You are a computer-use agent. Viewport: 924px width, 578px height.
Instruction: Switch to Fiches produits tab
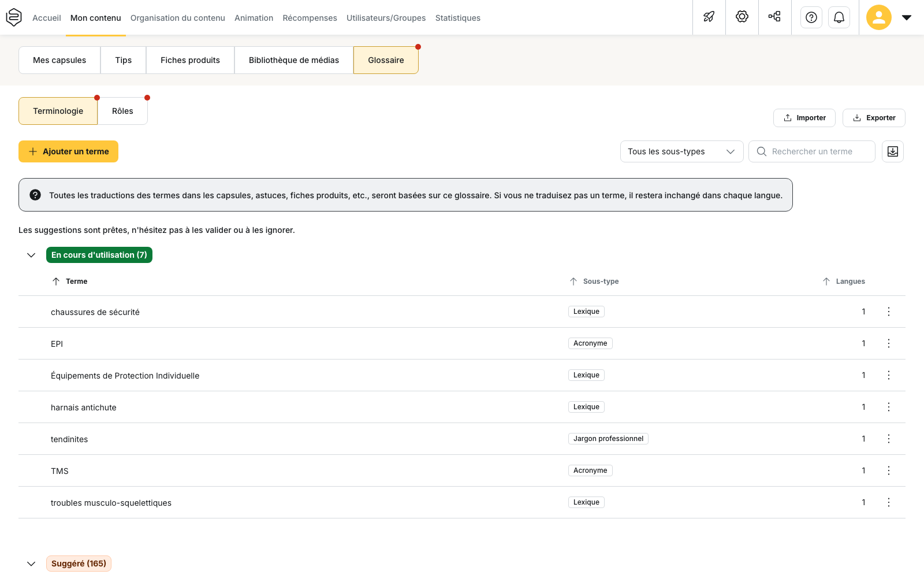[190, 60]
